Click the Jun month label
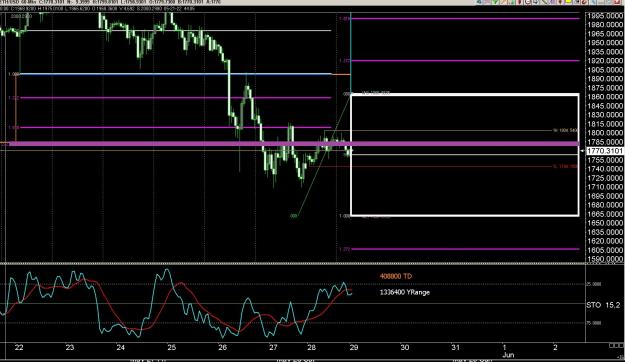The image size is (625, 362). 508,355
